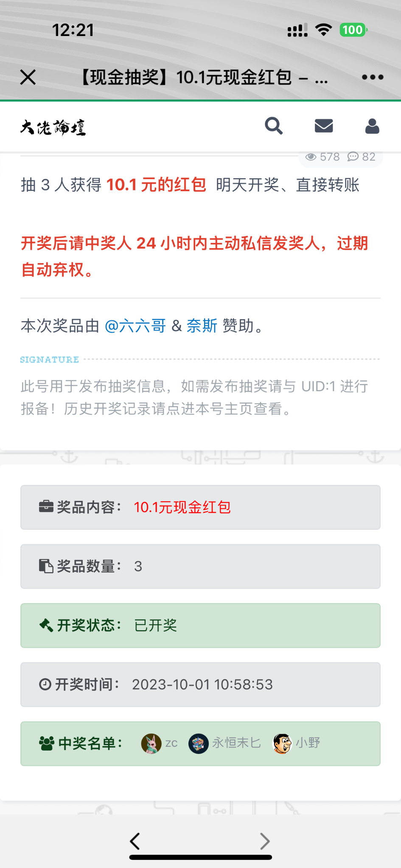Image resolution: width=401 pixels, height=868 pixels.
Task: Close the in-app browser page
Action: (x=28, y=77)
